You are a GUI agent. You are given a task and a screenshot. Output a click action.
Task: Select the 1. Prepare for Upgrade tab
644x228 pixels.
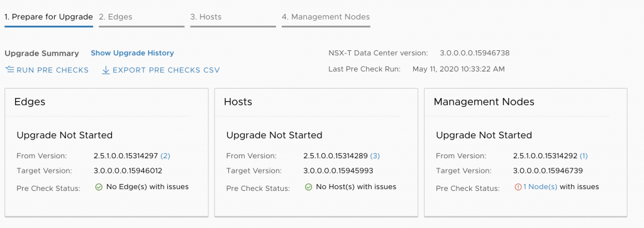[x=48, y=18]
